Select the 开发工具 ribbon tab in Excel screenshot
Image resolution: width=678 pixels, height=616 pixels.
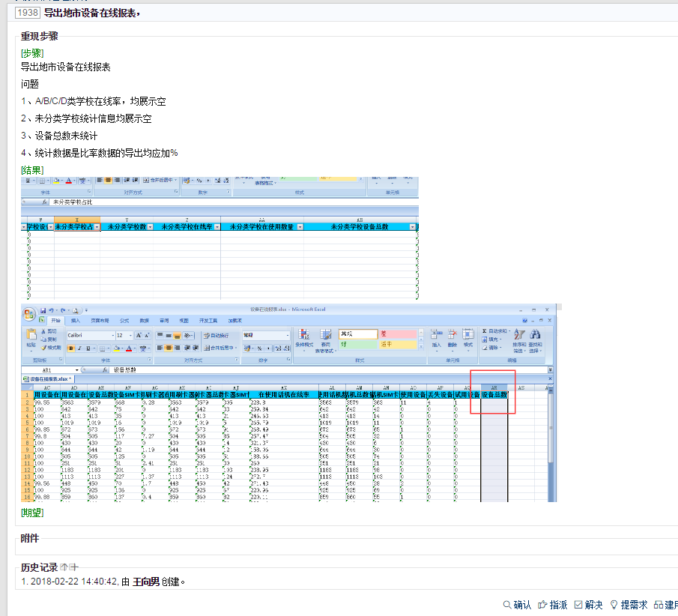pos(208,321)
